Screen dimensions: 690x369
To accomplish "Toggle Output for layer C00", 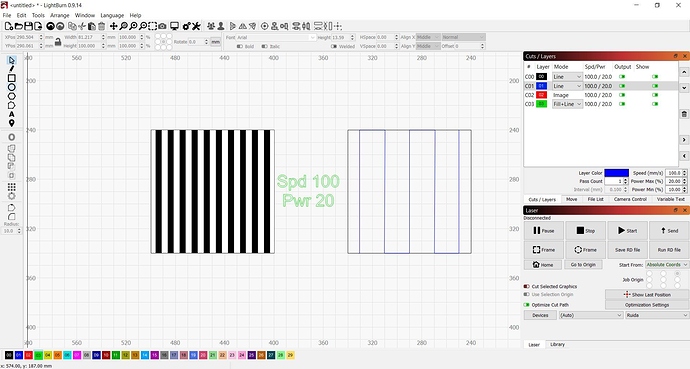I will [622, 77].
